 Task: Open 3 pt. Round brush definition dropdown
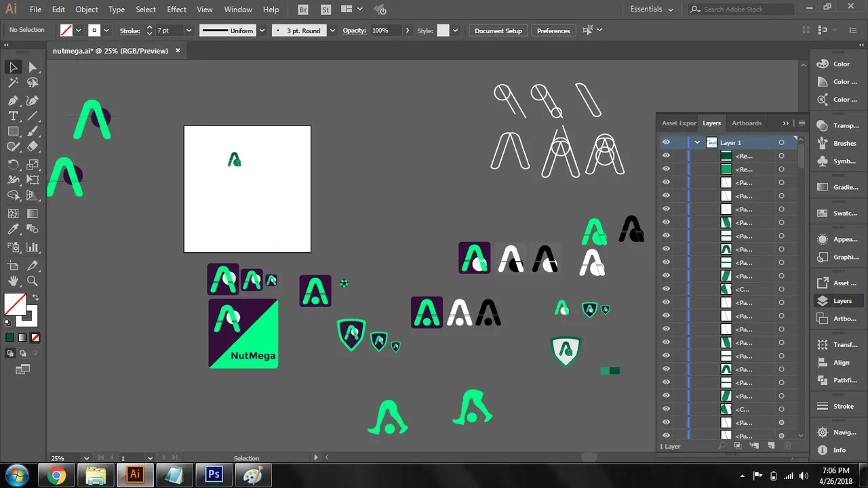pos(332,30)
